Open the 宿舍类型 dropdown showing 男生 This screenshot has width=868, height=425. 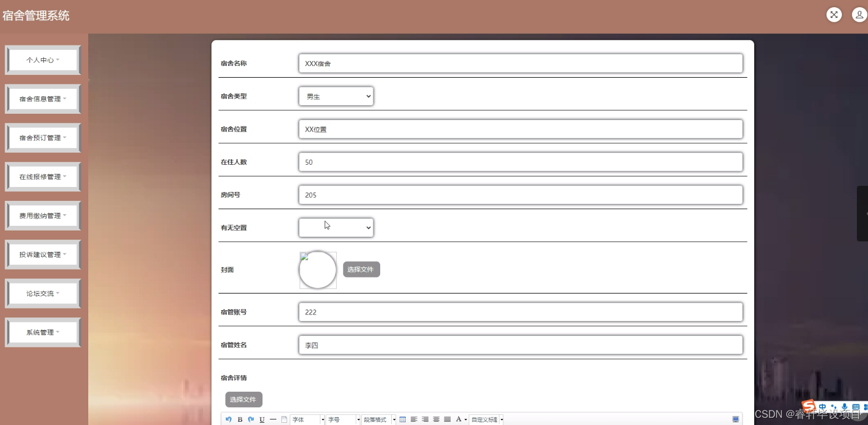tap(336, 96)
